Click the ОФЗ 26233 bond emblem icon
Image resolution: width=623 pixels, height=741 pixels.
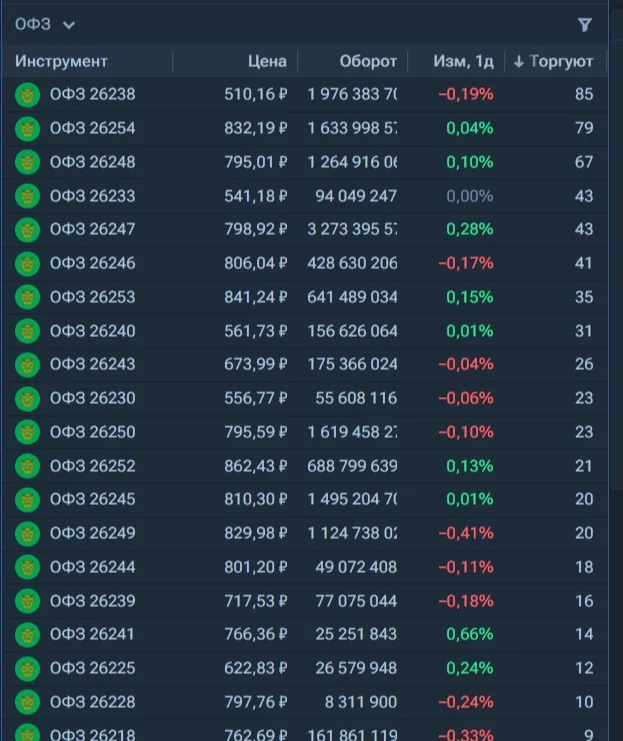click(27, 196)
